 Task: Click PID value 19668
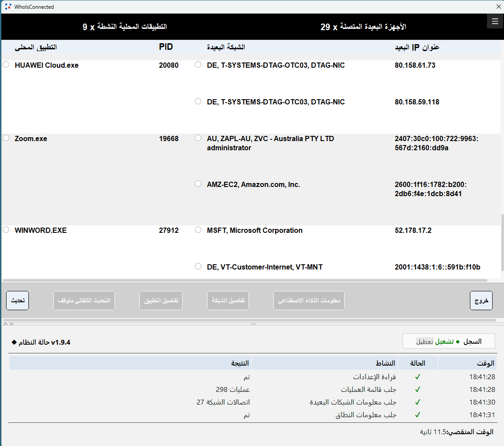pyautogui.click(x=169, y=138)
